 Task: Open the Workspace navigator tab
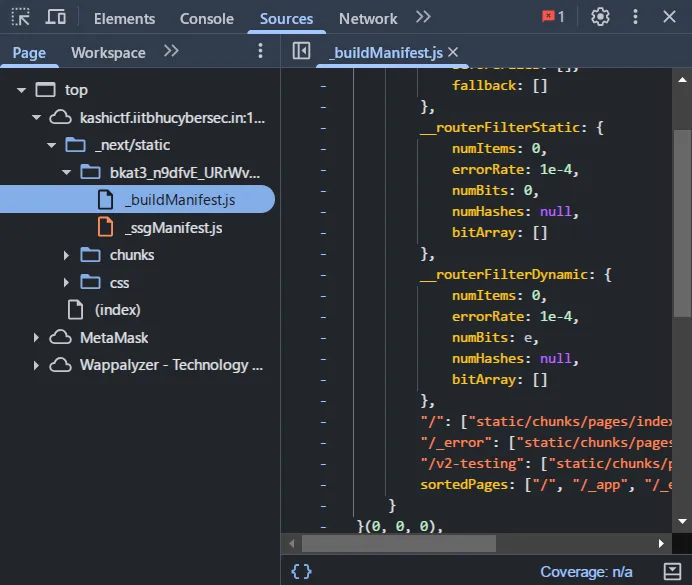pos(108,52)
